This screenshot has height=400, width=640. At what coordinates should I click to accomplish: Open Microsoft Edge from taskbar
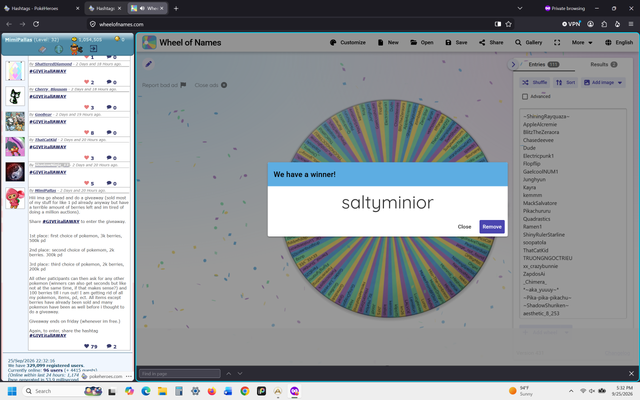point(146,391)
